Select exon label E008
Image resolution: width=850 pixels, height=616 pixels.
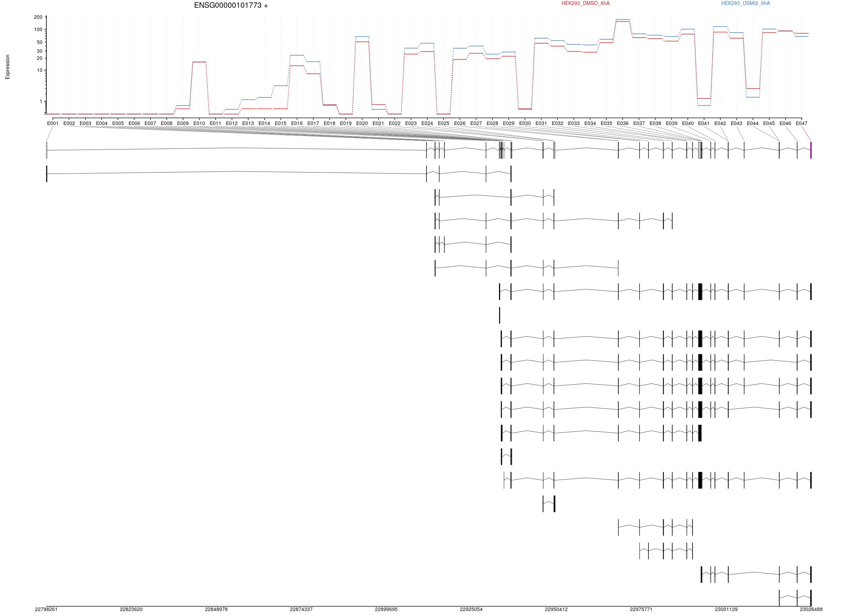click(x=167, y=123)
